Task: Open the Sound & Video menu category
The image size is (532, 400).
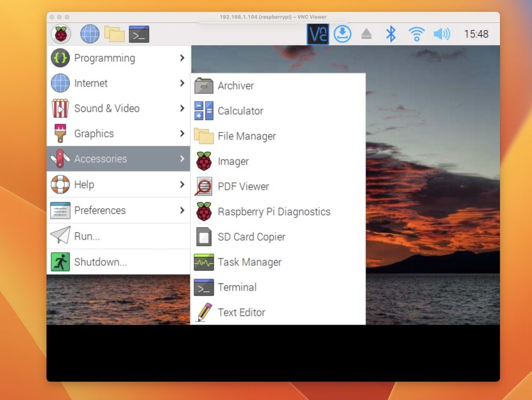Action: [118, 108]
